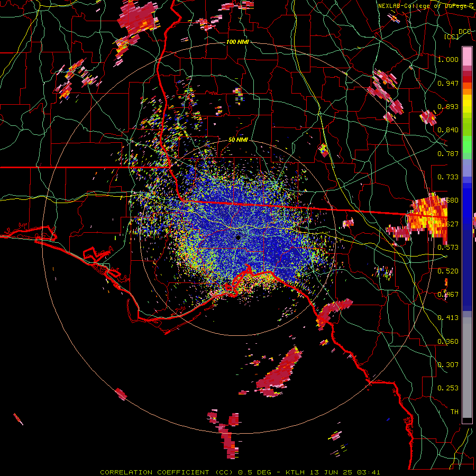Click the Correlation Coefficient caption at the bottom
This screenshot has width=476, height=476.
[240, 472]
